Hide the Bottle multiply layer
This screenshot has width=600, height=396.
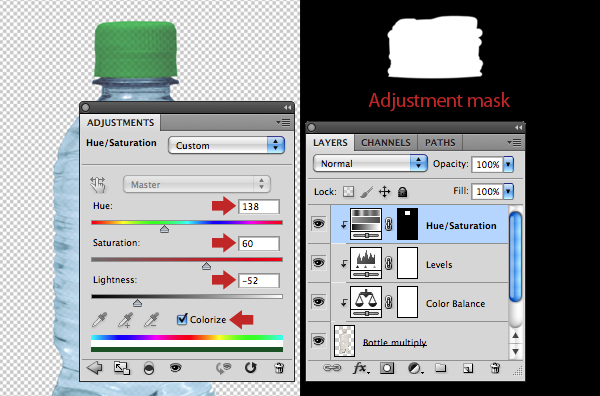pyautogui.click(x=318, y=340)
